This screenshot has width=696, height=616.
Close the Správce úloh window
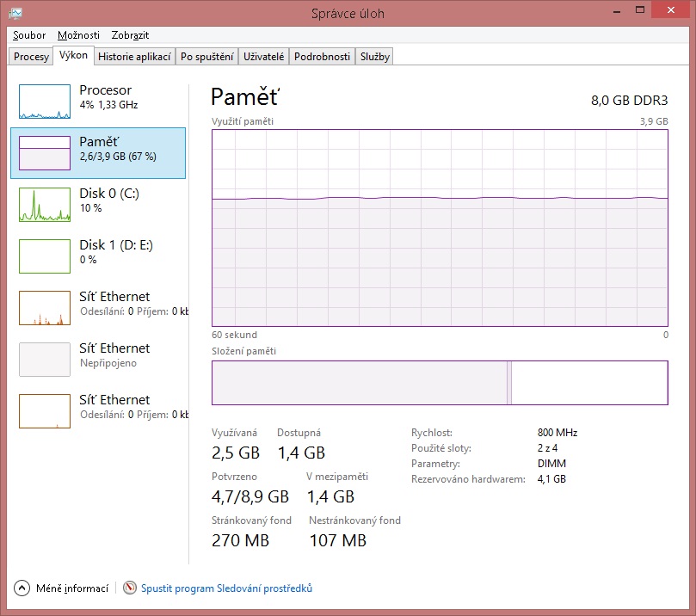click(x=671, y=9)
